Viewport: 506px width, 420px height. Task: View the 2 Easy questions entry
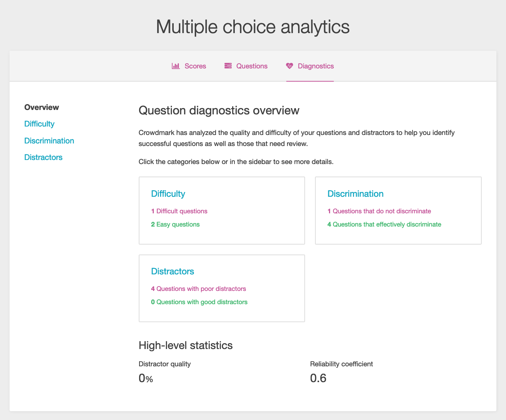coord(176,224)
